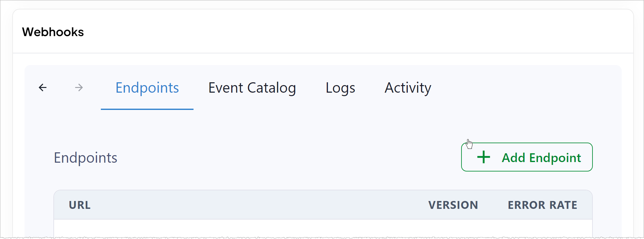Screen dimensions: 644x239
Task: Click the "Add Endpoint" text label
Action: coord(541,158)
